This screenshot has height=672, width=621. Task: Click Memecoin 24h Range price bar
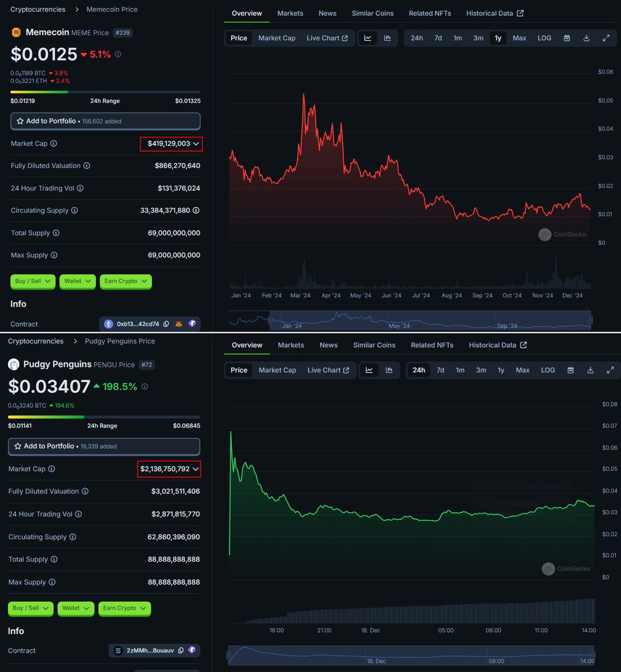click(105, 92)
